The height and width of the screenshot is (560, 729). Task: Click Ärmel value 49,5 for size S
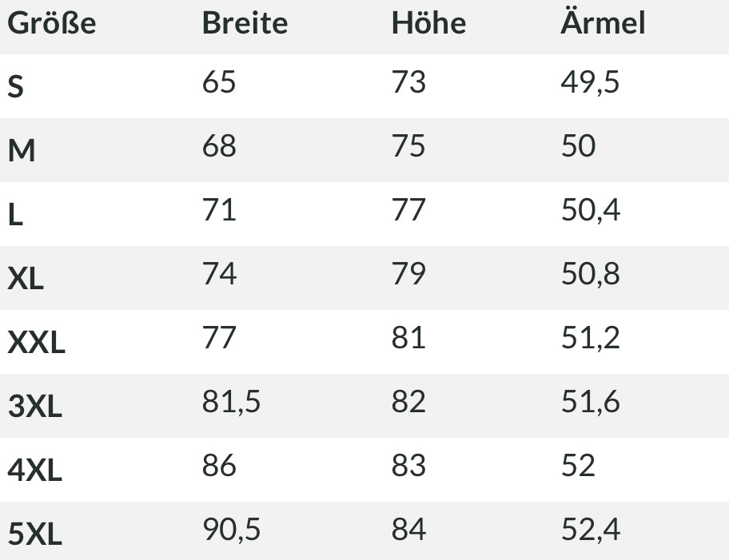590,82
